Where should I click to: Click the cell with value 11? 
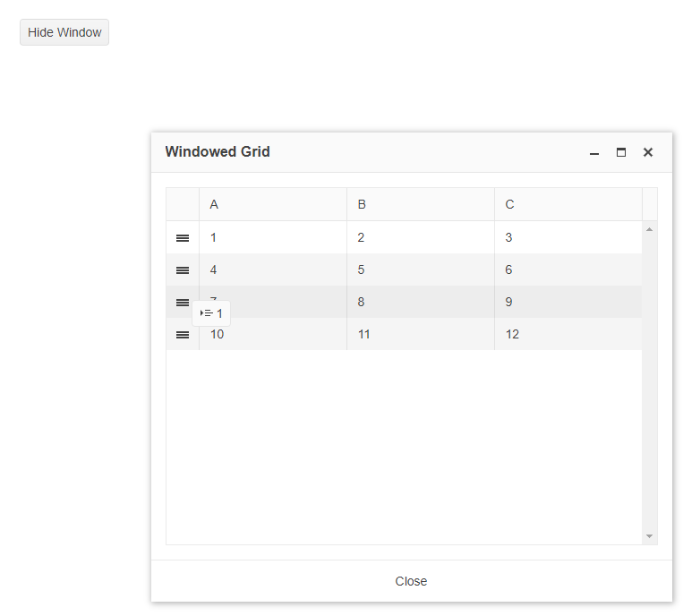coord(420,335)
